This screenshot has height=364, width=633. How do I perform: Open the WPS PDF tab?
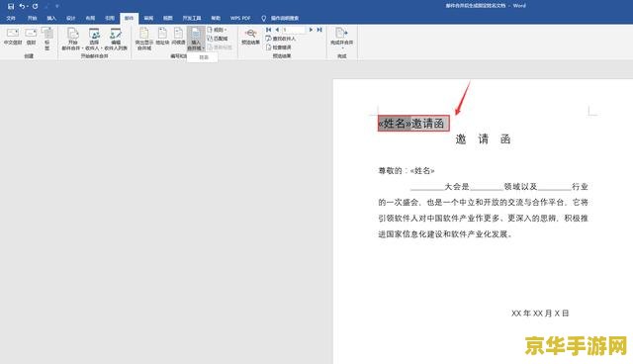pos(240,18)
